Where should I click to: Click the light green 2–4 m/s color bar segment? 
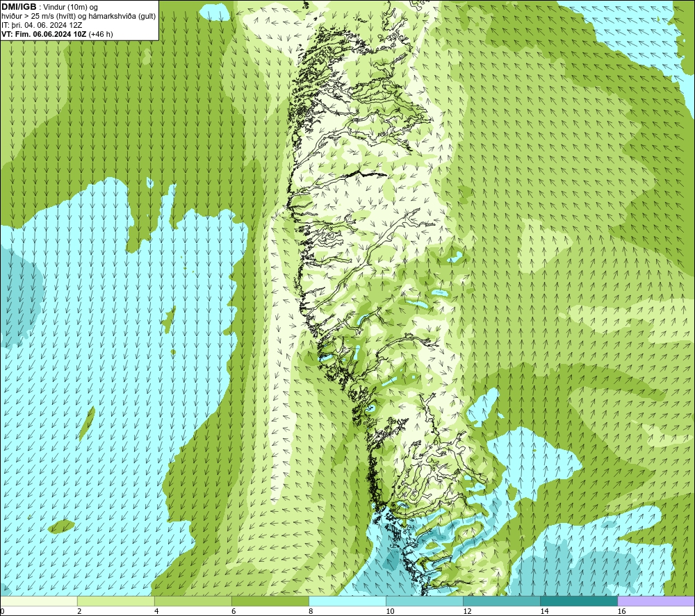tap(115, 601)
